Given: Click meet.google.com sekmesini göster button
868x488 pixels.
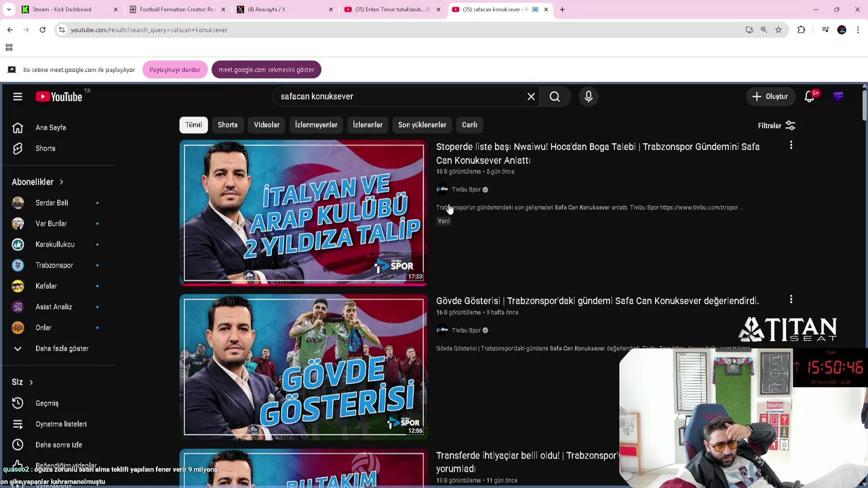Looking at the screenshot, I should tap(267, 70).
